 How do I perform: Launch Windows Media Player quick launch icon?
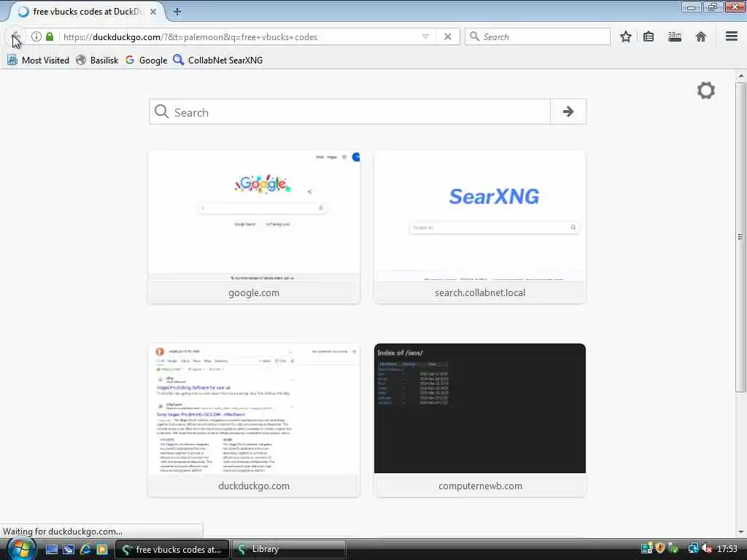(x=102, y=550)
